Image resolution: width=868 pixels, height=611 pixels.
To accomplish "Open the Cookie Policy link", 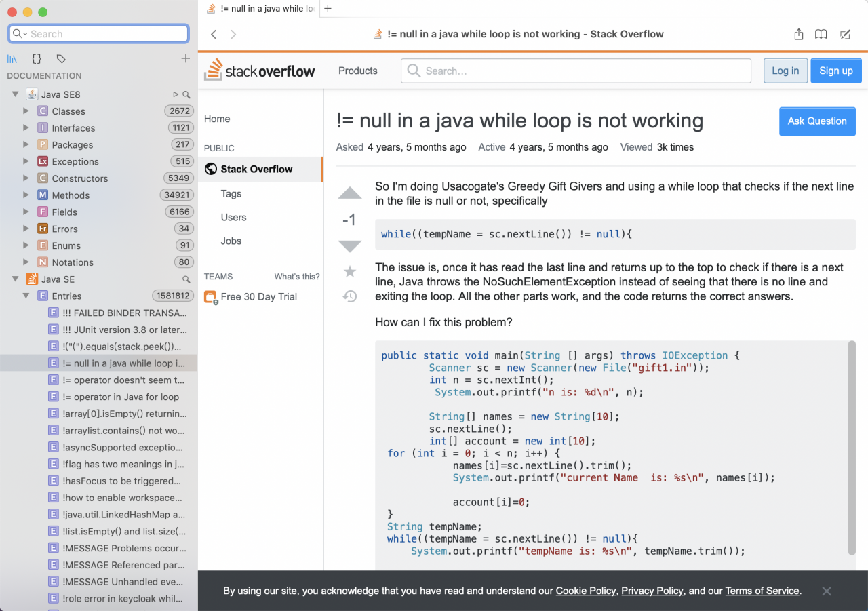I will [x=586, y=591].
